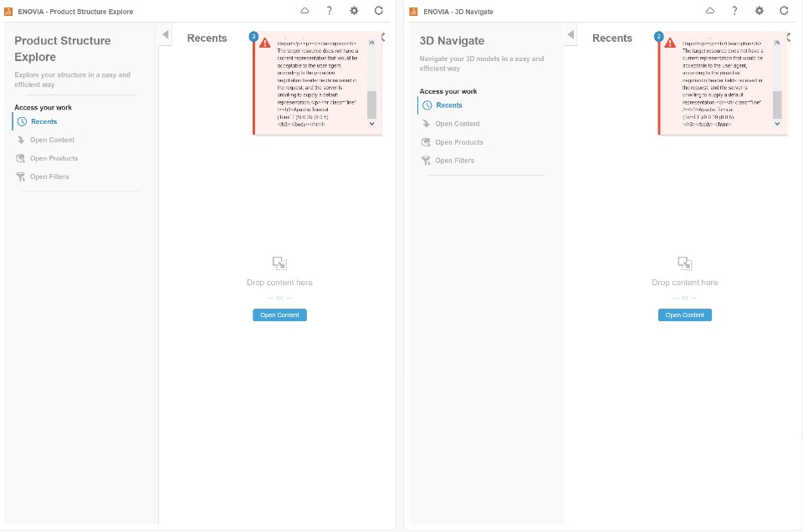Select Recents in Product Structure Explore
803x532 pixels.
pos(43,121)
